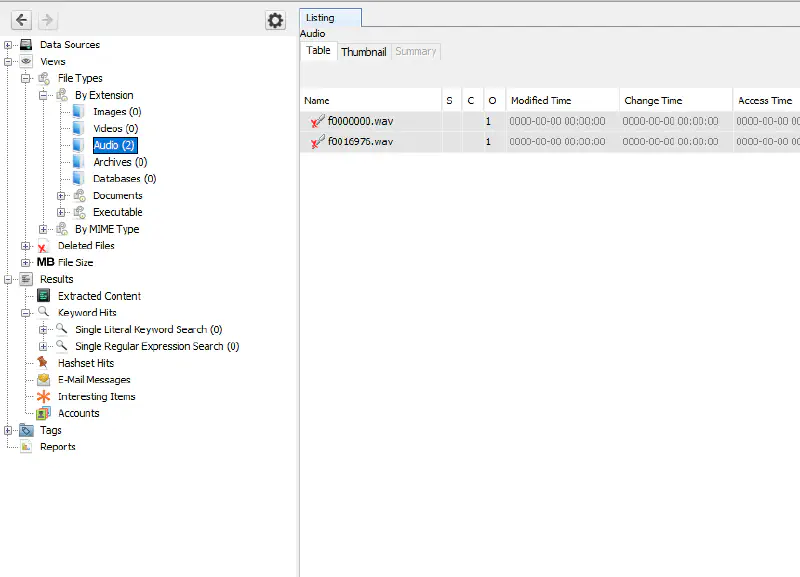Screen dimensions: 800x577
Task: Click the Deleted Files red X icon
Action: (43, 246)
